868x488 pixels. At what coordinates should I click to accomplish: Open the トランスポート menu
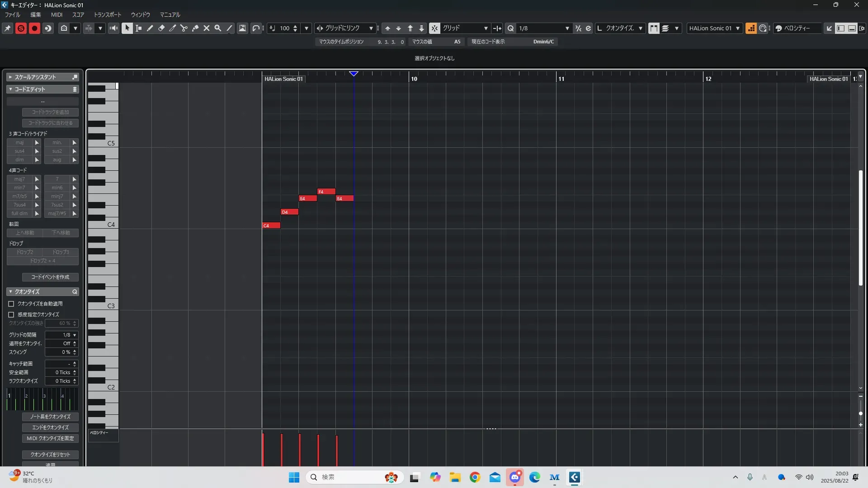(x=107, y=15)
